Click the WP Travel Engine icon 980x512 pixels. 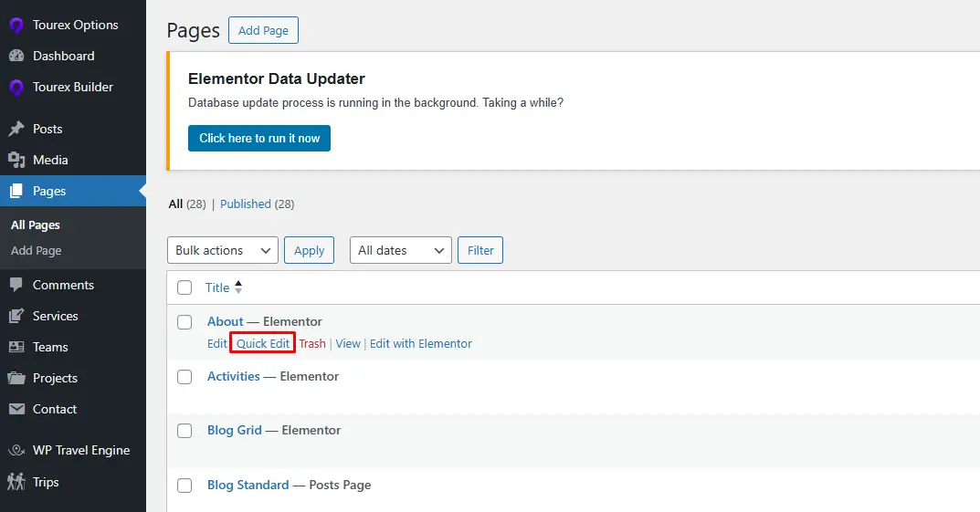coord(16,450)
